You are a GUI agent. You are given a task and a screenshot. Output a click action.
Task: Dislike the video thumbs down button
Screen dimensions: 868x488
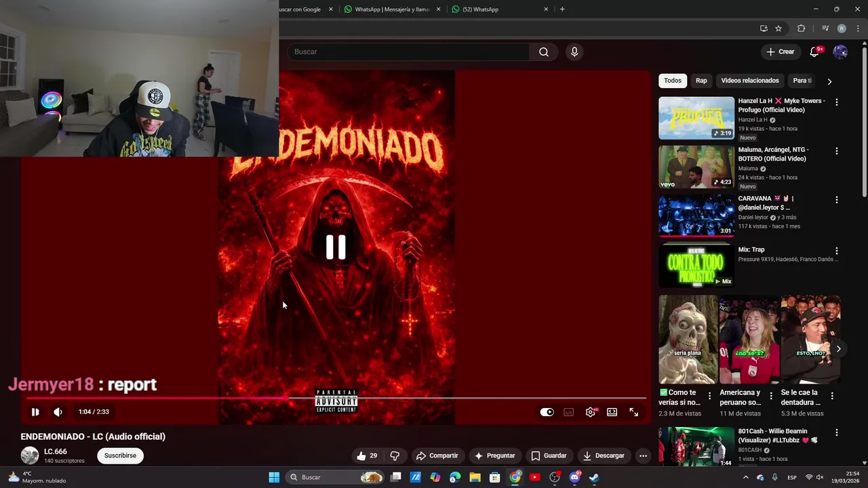click(x=395, y=455)
